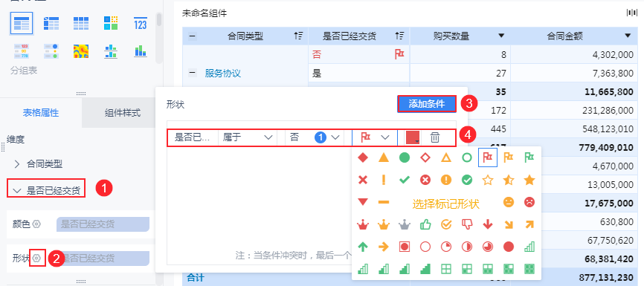644x286 pixels.
Task: Delete the condition row with trash icon
Action: coord(435,137)
